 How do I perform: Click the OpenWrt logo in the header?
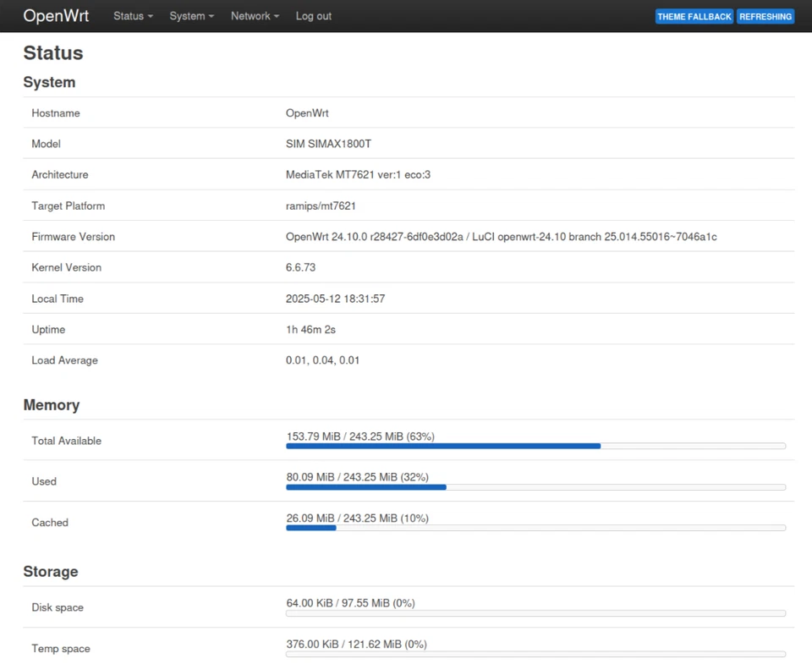[x=56, y=15]
